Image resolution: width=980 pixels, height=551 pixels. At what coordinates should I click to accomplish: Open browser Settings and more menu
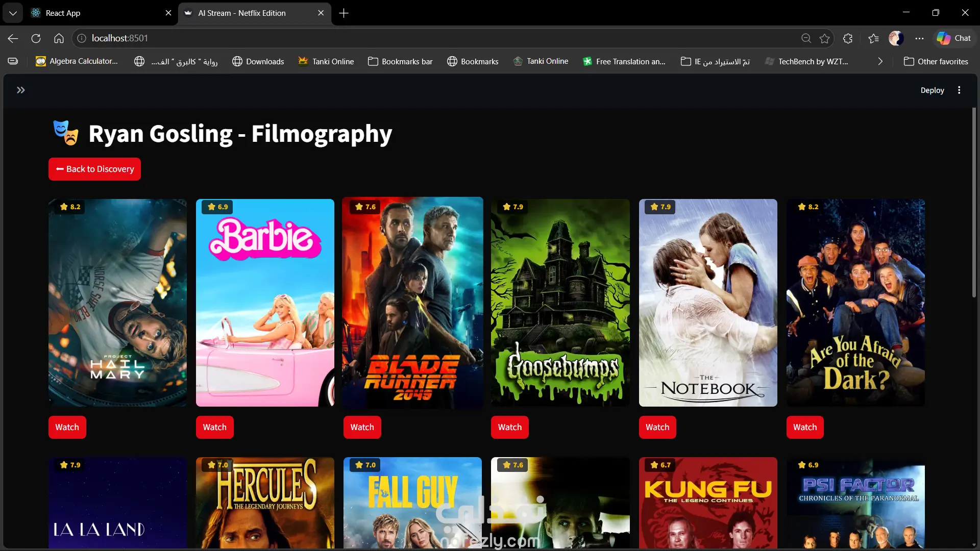919,38
